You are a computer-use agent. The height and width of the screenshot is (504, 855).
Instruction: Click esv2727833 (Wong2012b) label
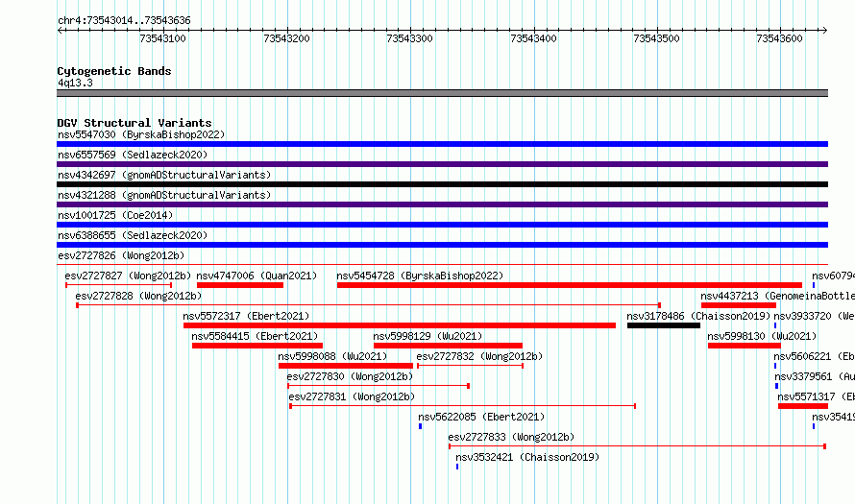click(511, 437)
